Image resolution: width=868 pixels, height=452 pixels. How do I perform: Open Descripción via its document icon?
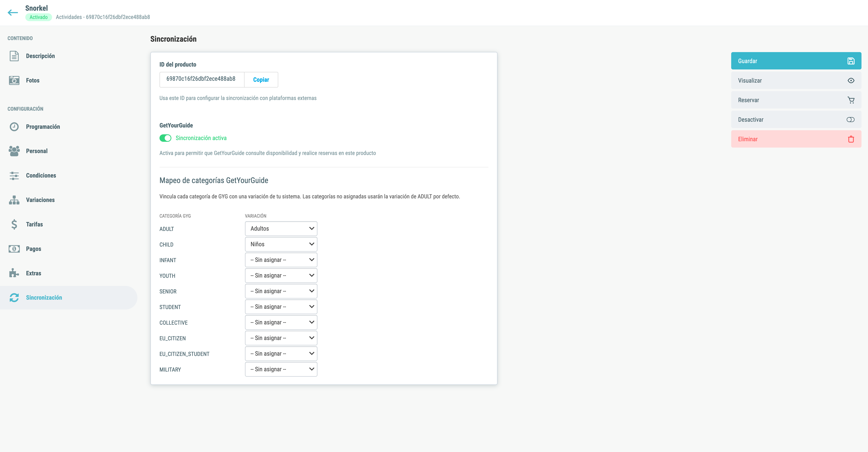click(14, 56)
